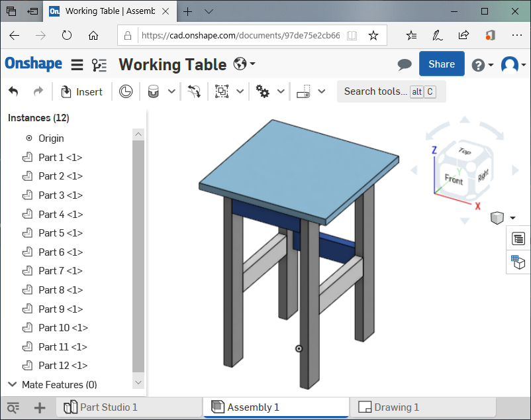Open the user account menu
The height and width of the screenshot is (420, 531).
[513, 64]
